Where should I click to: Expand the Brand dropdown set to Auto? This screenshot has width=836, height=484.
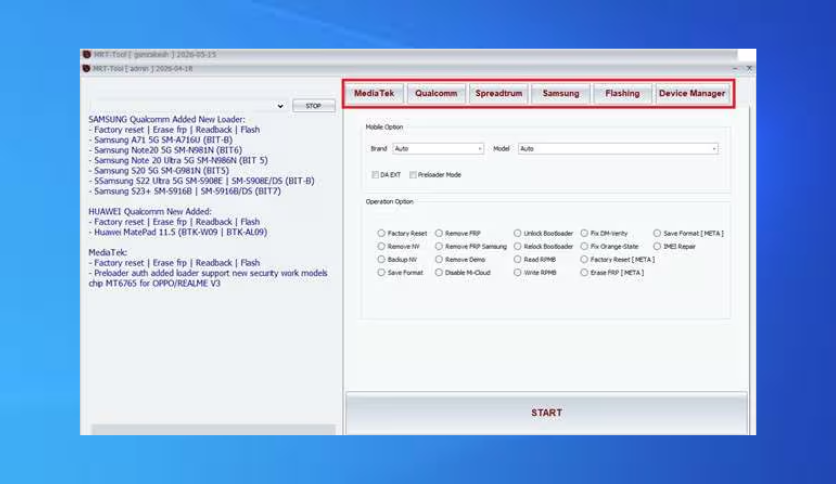438,149
